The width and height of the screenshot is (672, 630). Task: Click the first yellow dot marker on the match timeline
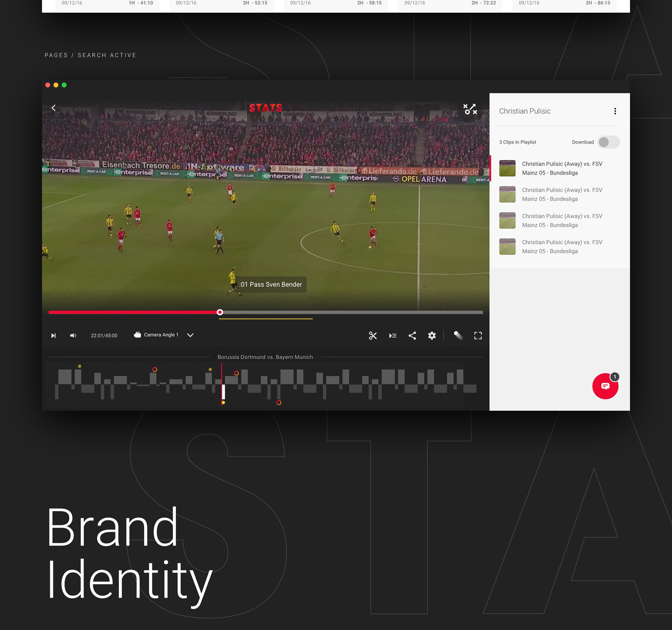(x=80, y=366)
